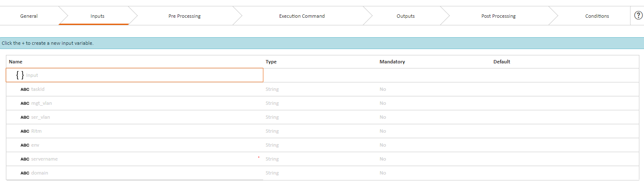Click the Name column header
This screenshot has width=644, height=183.
(16, 62)
